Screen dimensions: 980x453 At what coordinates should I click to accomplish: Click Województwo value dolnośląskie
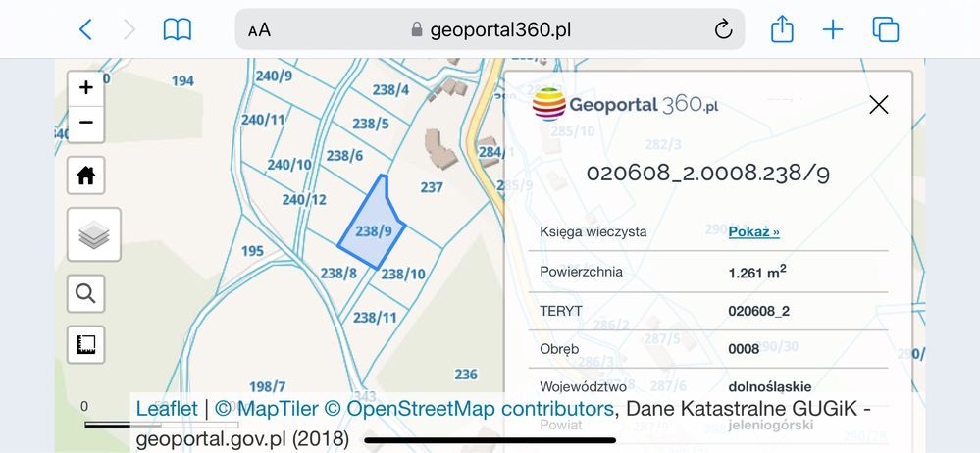pyautogui.click(x=770, y=386)
